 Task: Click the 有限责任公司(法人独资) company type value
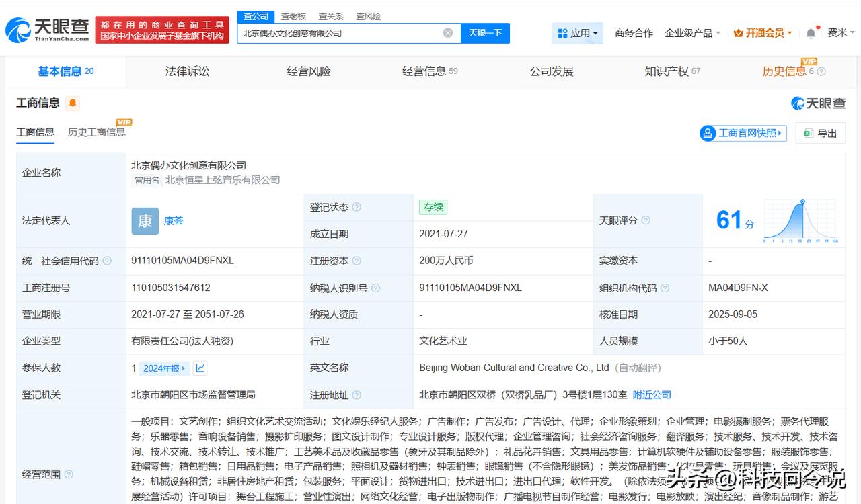(182, 341)
